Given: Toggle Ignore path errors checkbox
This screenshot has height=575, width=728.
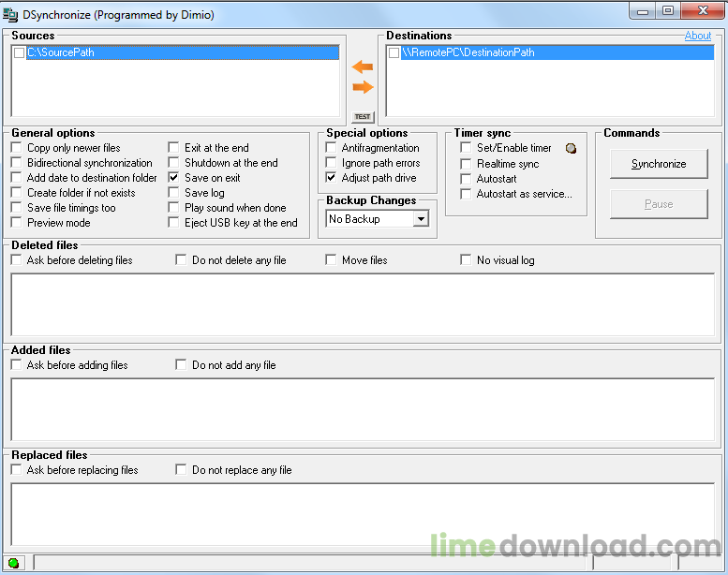Looking at the screenshot, I should pyautogui.click(x=331, y=162).
